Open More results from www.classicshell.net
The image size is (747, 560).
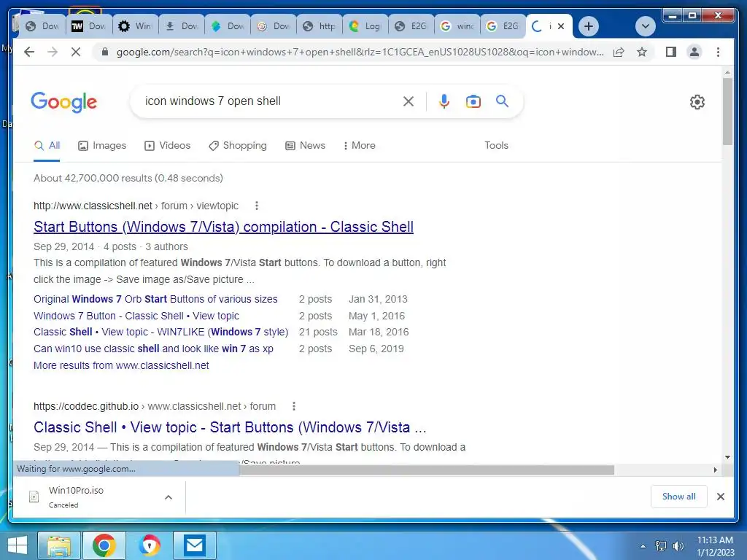tap(121, 365)
